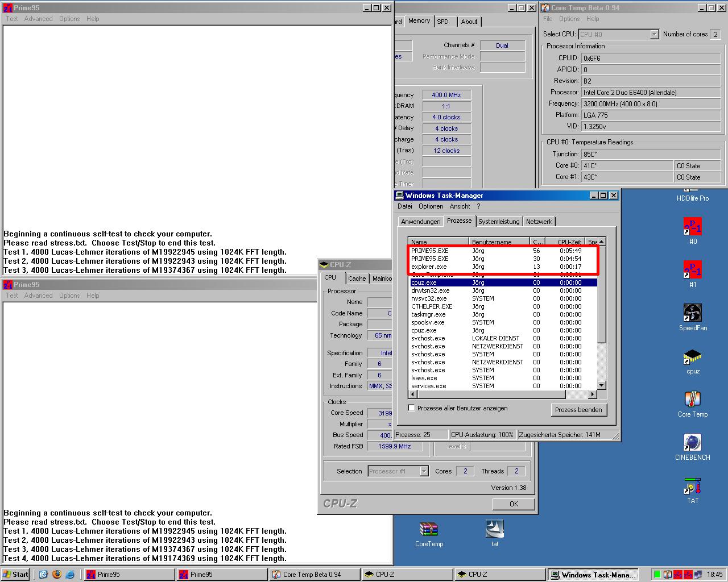Open the HDDlife Pro desktop shortcut

point(692,198)
